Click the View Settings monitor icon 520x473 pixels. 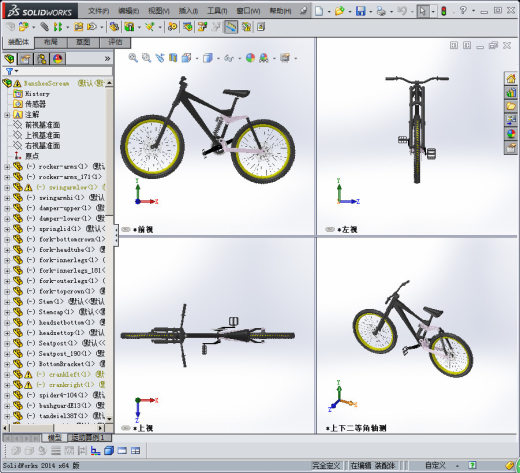(x=285, y=57)
